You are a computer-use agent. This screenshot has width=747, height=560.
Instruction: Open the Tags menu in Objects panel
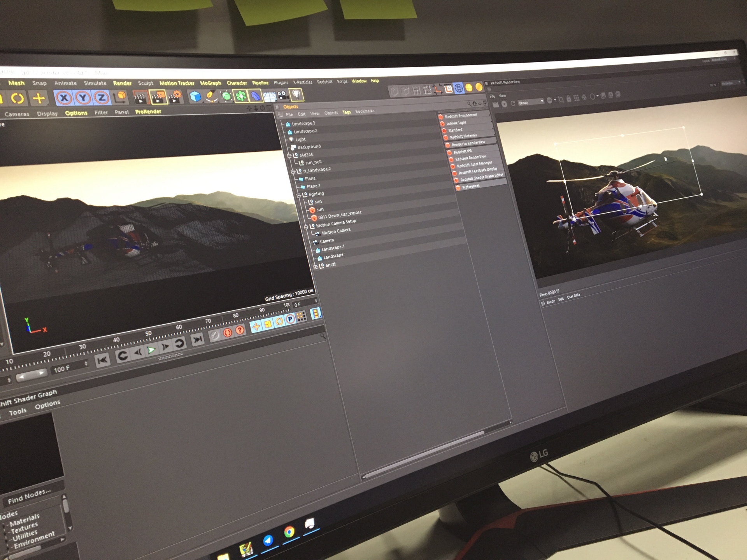(x=346, y=112)
